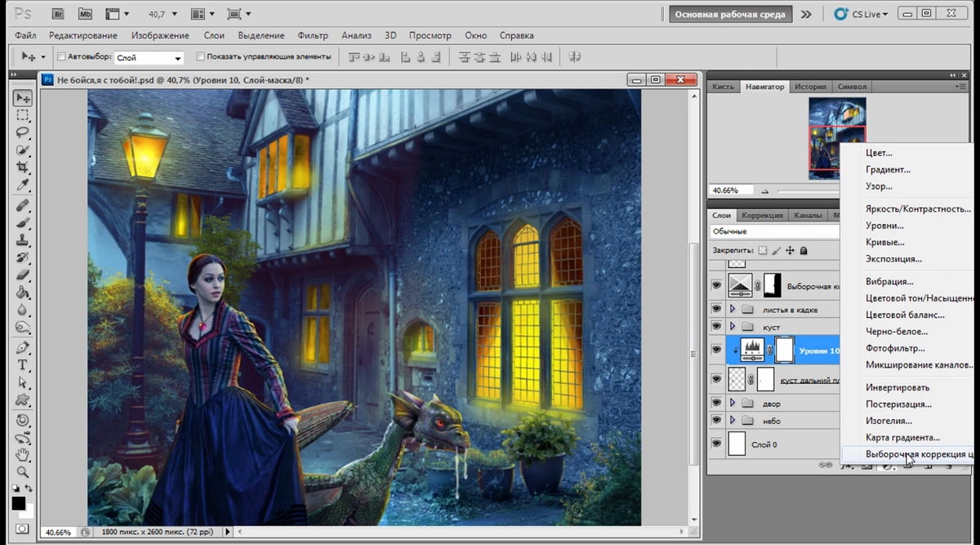Hide the листья в кадке group
The image size is (980, 545).
pos(716,309)
